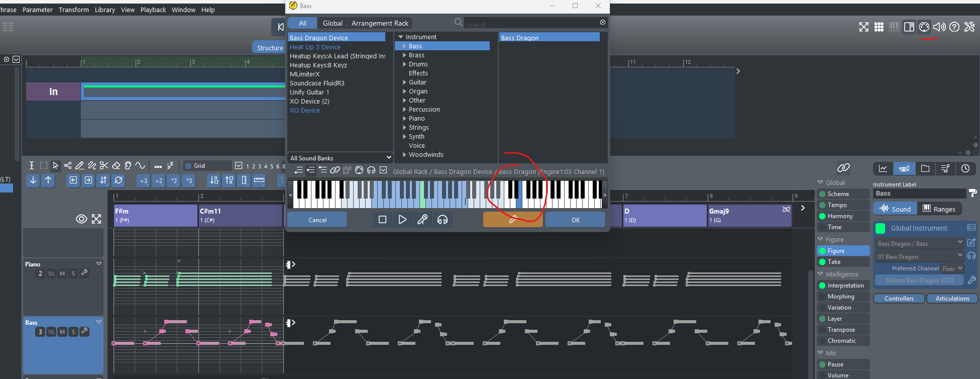Screen dimensions: 980x379
Task: Select the eraser tool
Action: (x=116, y=165)
